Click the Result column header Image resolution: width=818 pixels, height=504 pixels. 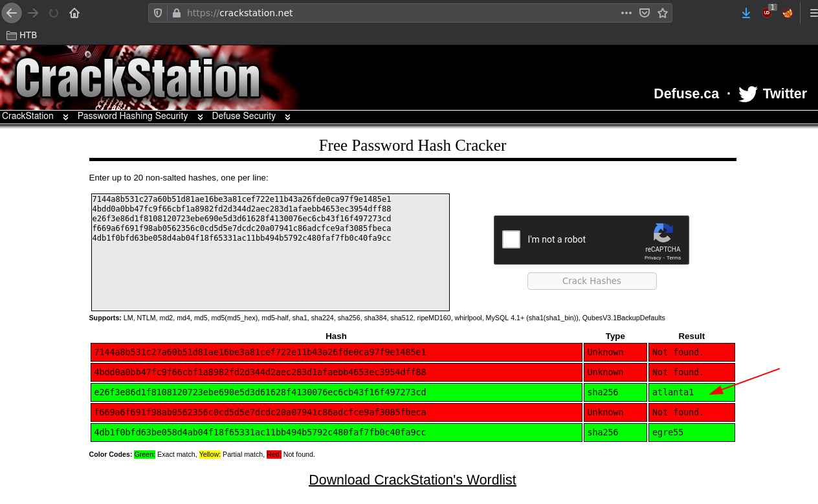691,336
